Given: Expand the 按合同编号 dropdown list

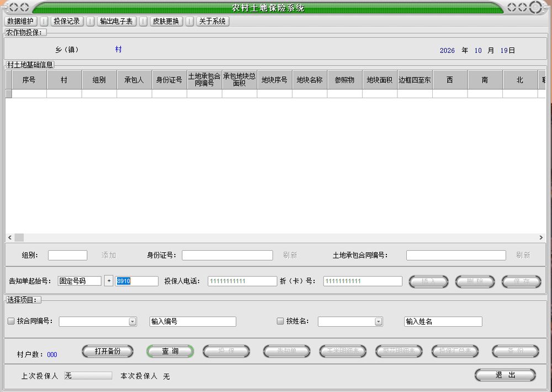Looking at the screenshot, I should pyautogui.click(x=132, y=321).
